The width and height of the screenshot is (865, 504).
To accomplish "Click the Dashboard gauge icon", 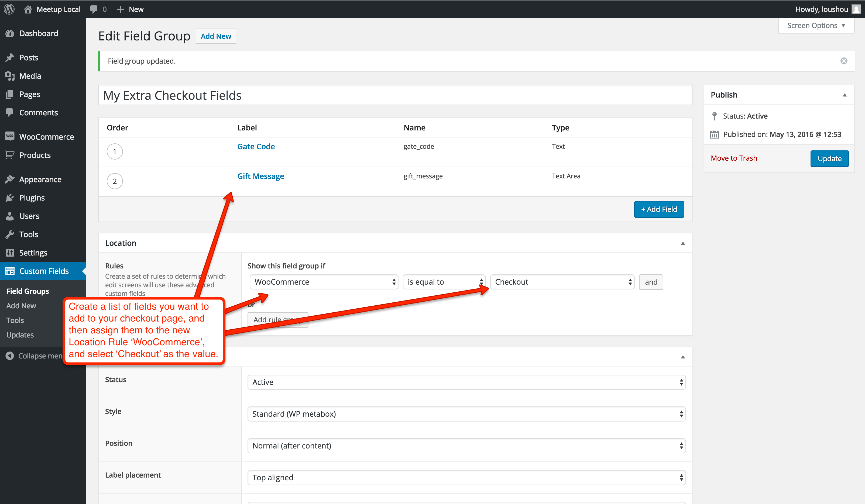I will [x=10, y=33].
